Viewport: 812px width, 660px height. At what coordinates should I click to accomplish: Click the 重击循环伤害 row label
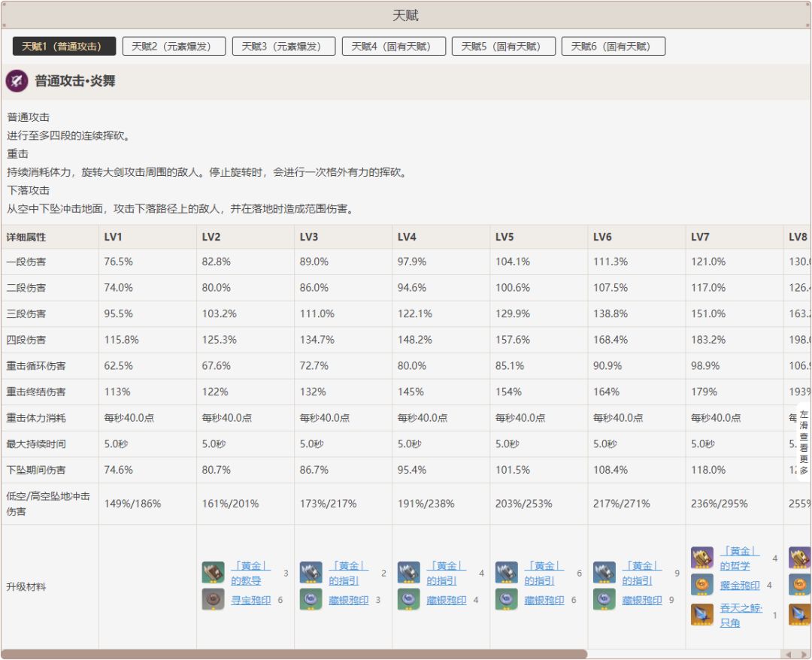[x=36, y=366]
